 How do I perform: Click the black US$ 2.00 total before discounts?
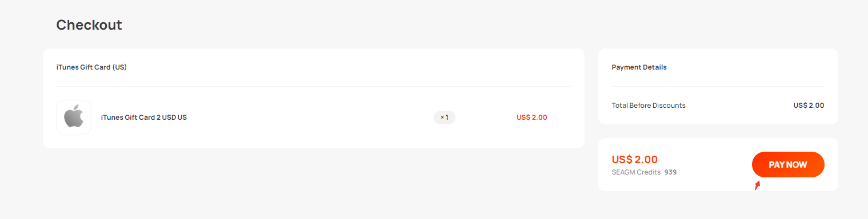coord(809,106)
